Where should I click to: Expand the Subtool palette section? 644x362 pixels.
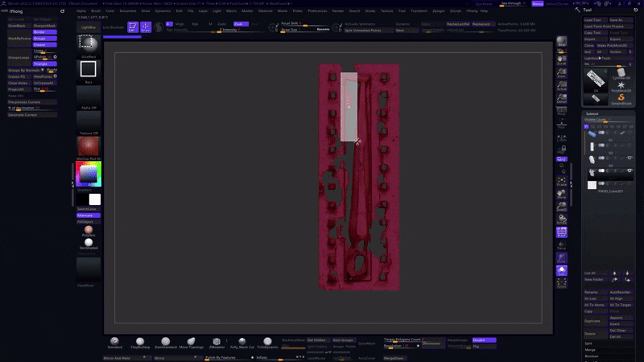pyautogui.click(x=592, y=113)
